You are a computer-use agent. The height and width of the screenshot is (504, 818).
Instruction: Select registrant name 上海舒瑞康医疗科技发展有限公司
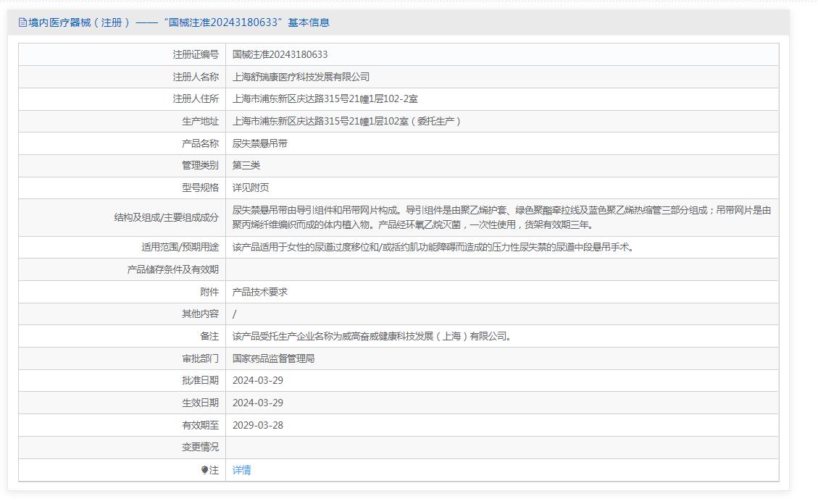pos(301,77)
